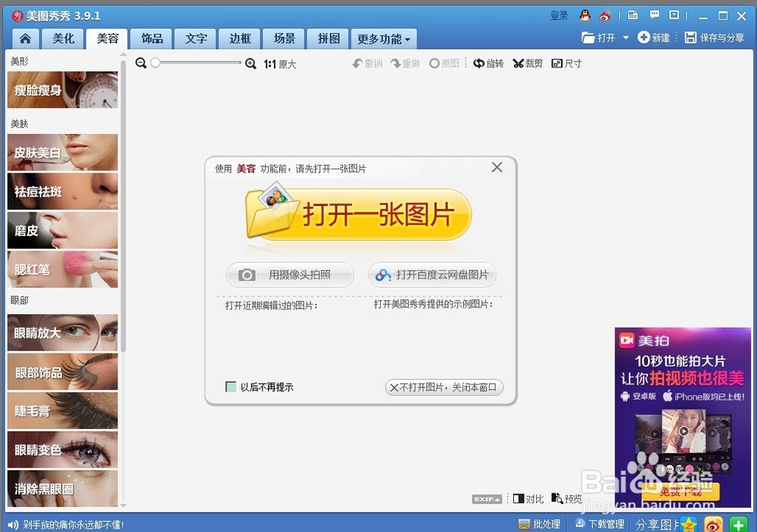Click 打开百度云网盘图片 button
This screenshot has width=757, height=532.
point(432,275)
